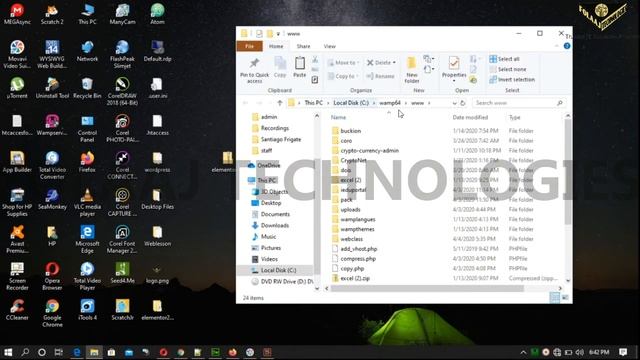Open CCleaner desktop icon

(x=17, y=310)
